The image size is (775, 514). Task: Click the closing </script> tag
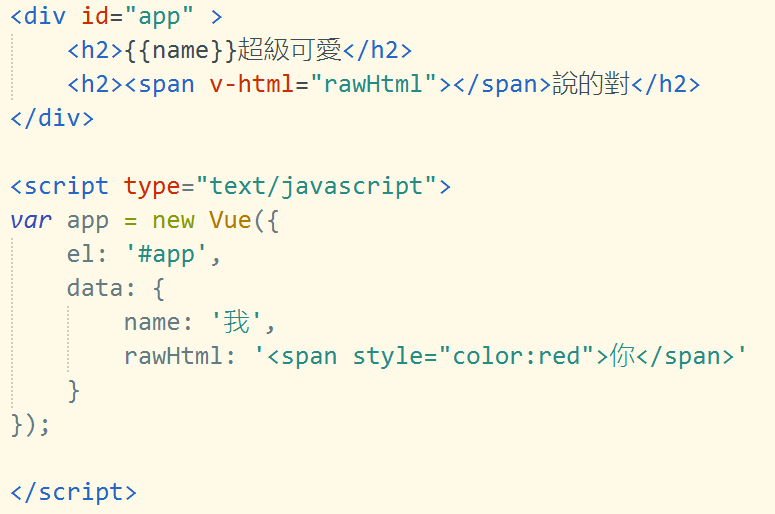point(73,493)
